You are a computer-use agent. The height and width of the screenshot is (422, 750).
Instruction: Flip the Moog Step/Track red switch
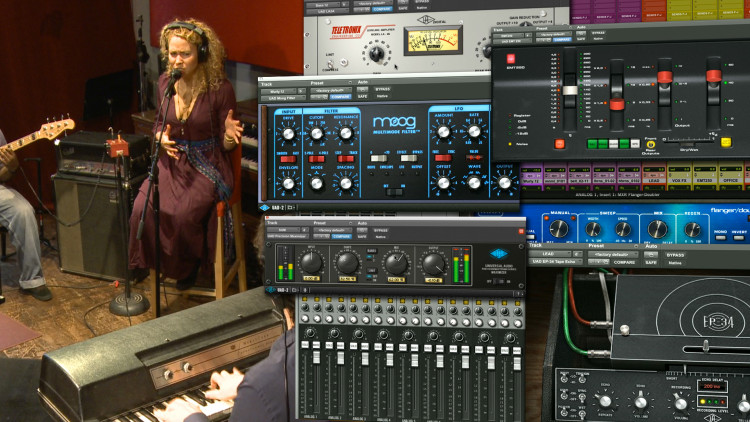[345, 159]
